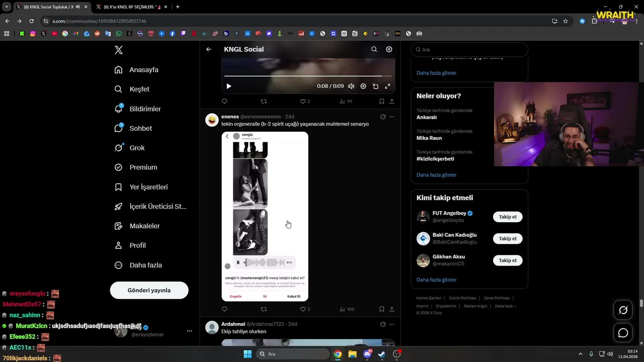The image size is (644, 362).
Task: Open the Chrome extensions puzzle menu
Action: click(x=594, y=21)
